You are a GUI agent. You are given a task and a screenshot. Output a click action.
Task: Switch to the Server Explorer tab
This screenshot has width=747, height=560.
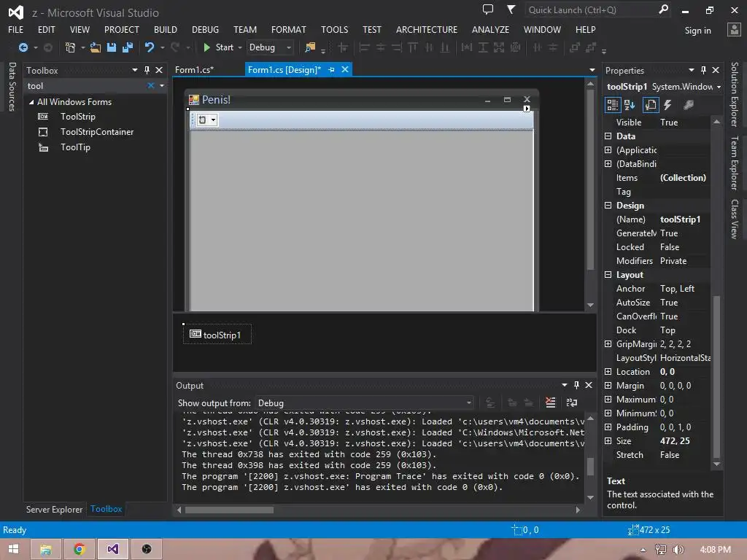54,510
